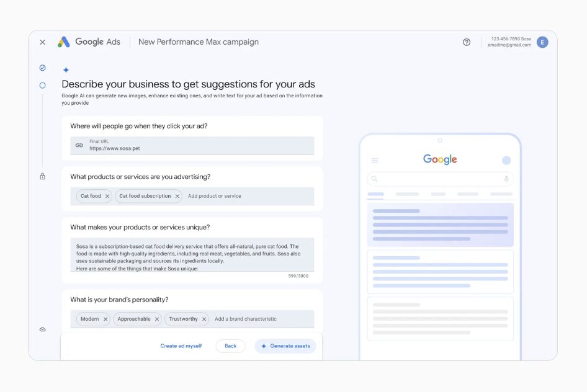Image resolution: width=587 pixels, height=392 pixels.
Task: Click the completed step checkmark in sidebar
Action: tap(42, 68)
